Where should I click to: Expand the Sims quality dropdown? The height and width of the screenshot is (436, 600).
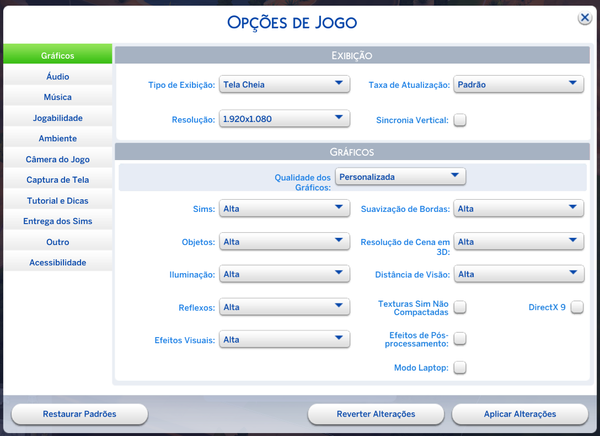click(x=284, y=208)
